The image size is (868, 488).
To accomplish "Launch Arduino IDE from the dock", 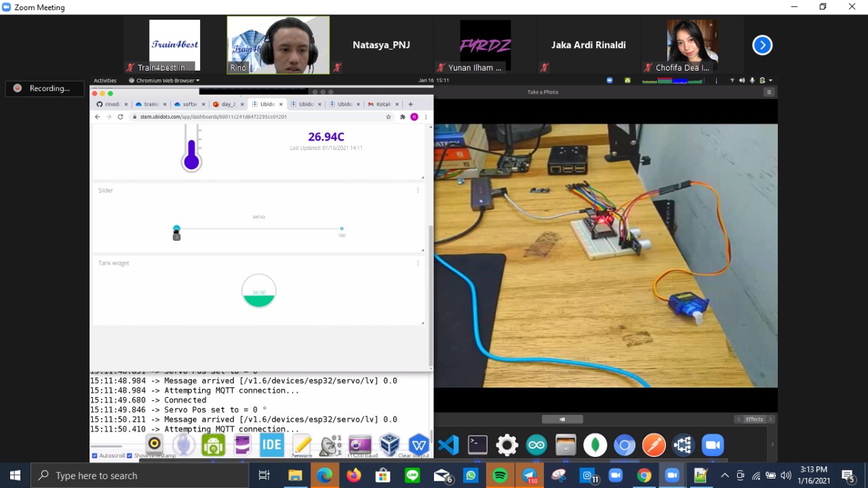I will pyautogui.click(x=536, y=445).
